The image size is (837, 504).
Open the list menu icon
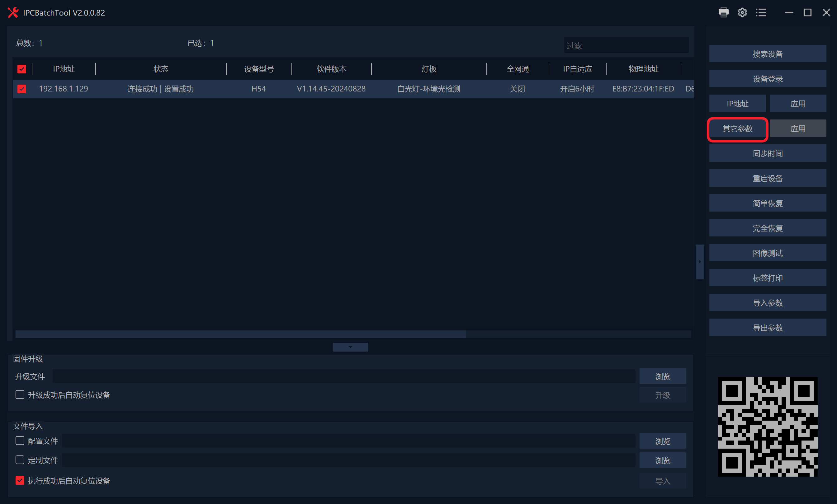point(761,12)
